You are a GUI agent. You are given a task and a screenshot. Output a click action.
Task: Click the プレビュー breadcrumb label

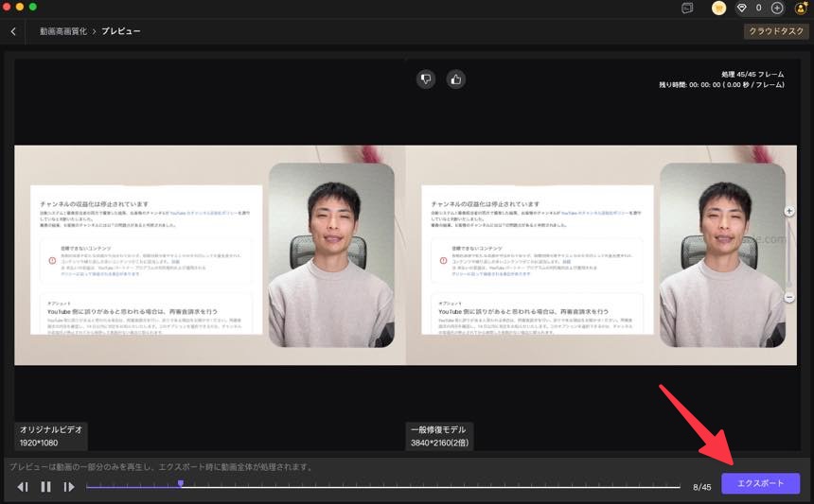pyautogui.click(x=121, y=31)
